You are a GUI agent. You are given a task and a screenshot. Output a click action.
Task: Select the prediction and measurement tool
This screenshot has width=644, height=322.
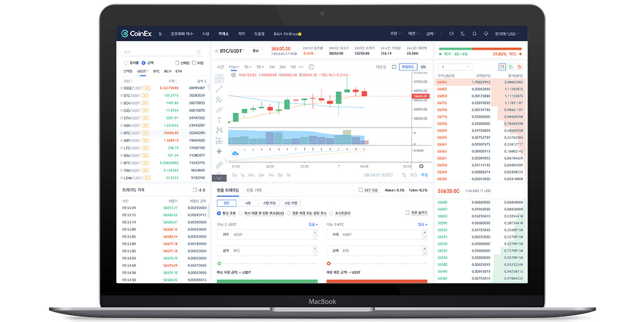click(x=219, y=141)
